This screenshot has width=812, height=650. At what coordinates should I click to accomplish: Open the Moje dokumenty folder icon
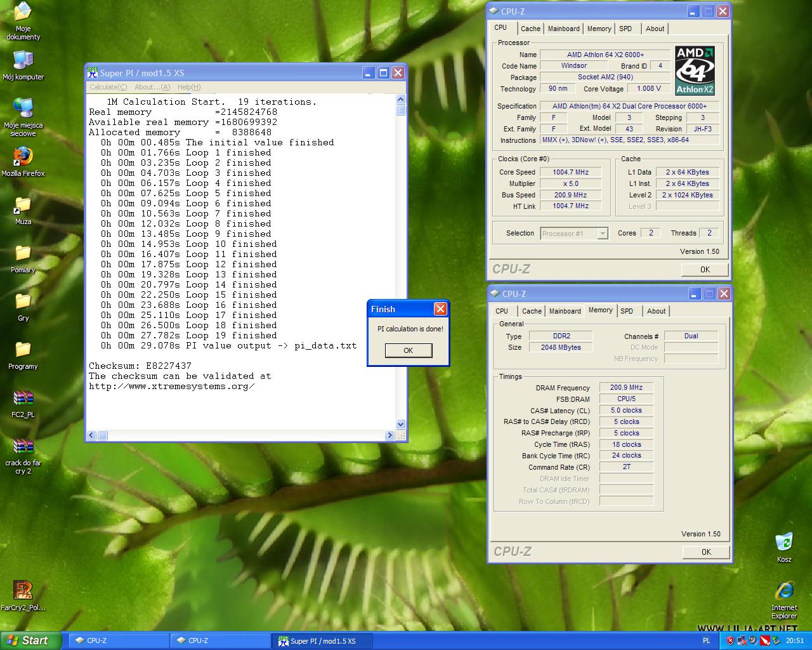(23, 13)
